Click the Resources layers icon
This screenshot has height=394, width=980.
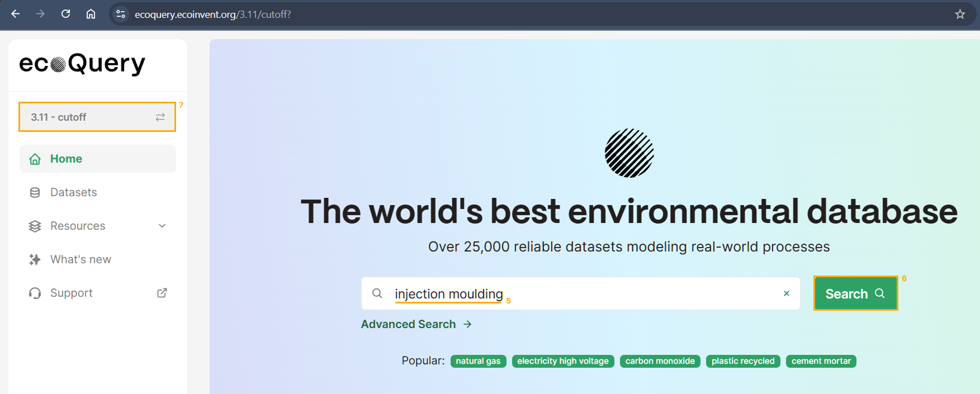pos(35,226)
